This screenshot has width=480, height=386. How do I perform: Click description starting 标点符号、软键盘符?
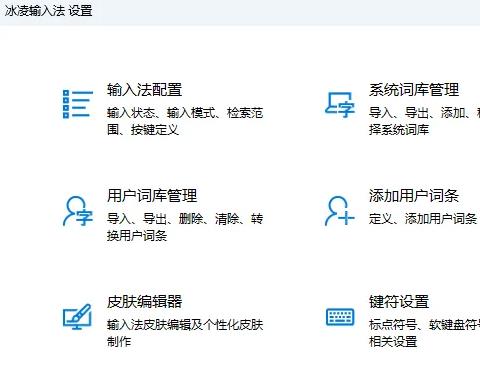click(424, 333)
